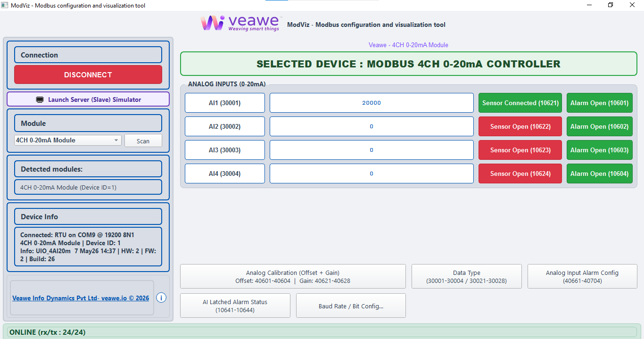Click the ONLINE rx/tx status bar

pos(322,332)
